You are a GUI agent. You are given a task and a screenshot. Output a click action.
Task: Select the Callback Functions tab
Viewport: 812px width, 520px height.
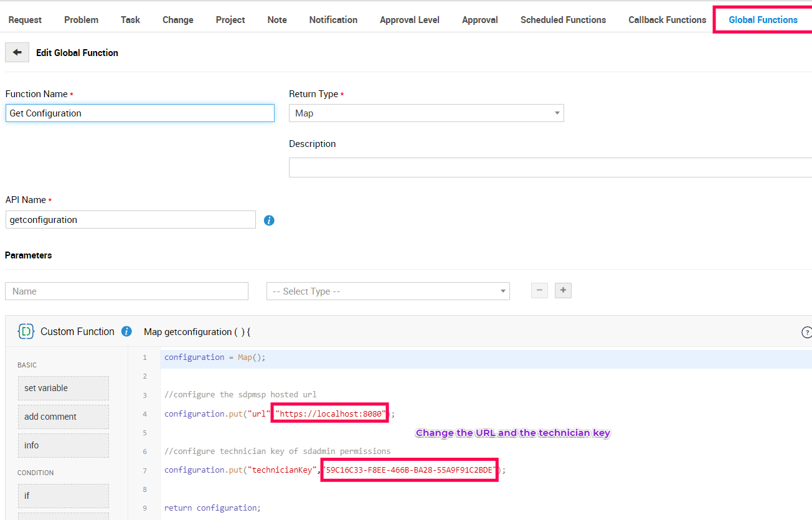[x=667, y=20]
